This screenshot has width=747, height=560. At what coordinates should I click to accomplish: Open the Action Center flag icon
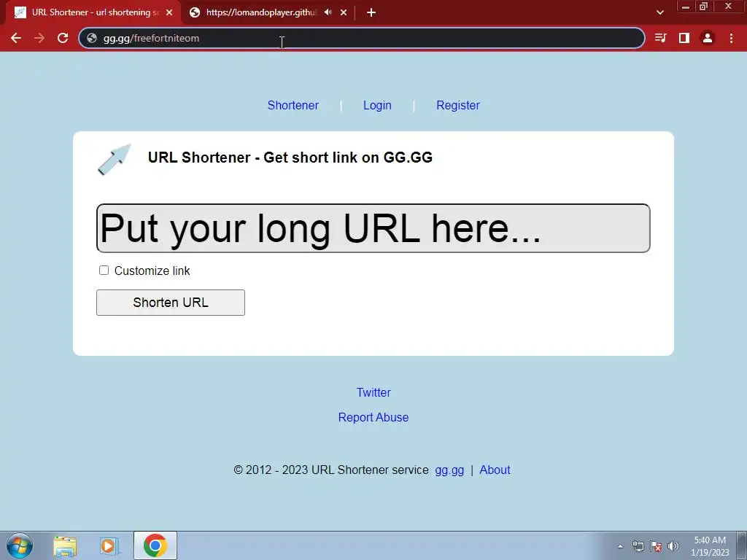pos(656,546)
